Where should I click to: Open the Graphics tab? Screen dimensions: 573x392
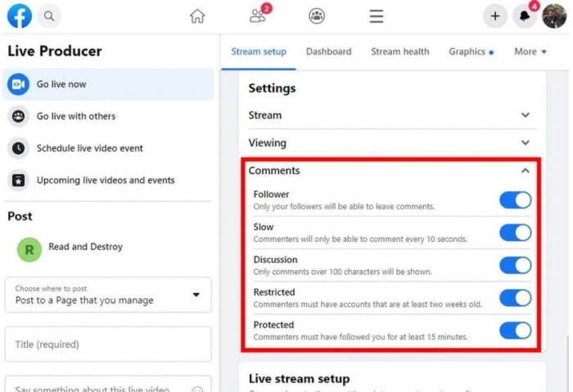point(471,52)
